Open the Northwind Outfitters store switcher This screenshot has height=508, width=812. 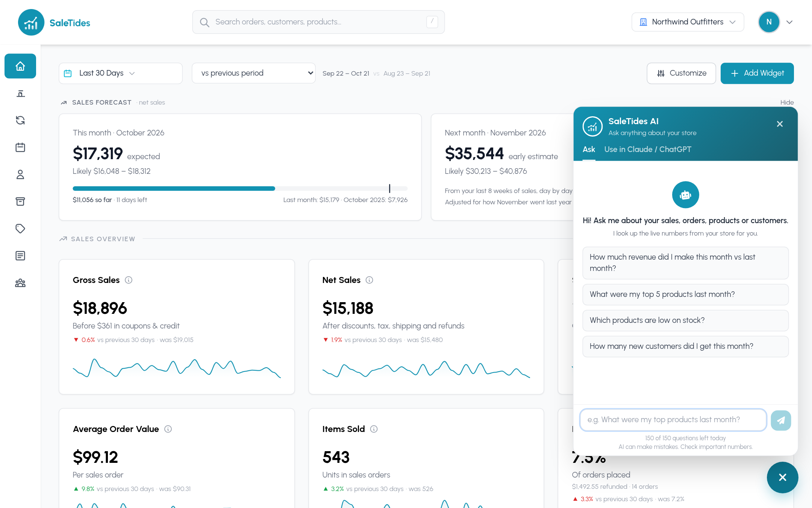coord(688,22)
